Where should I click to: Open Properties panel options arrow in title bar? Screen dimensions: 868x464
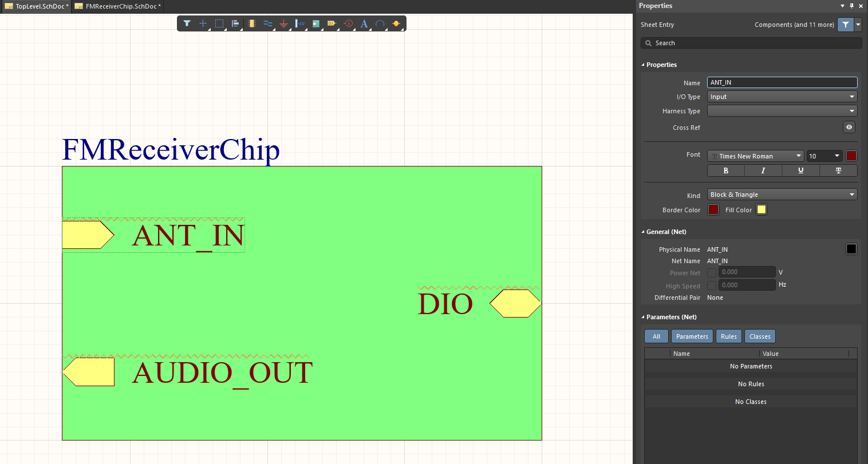[x=842, y=6]
